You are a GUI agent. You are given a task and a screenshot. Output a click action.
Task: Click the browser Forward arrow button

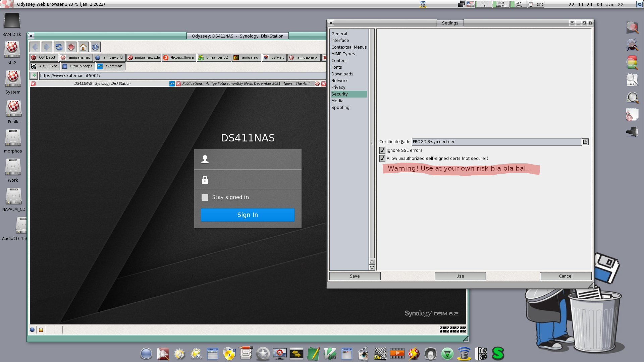[x=47, y=47]
